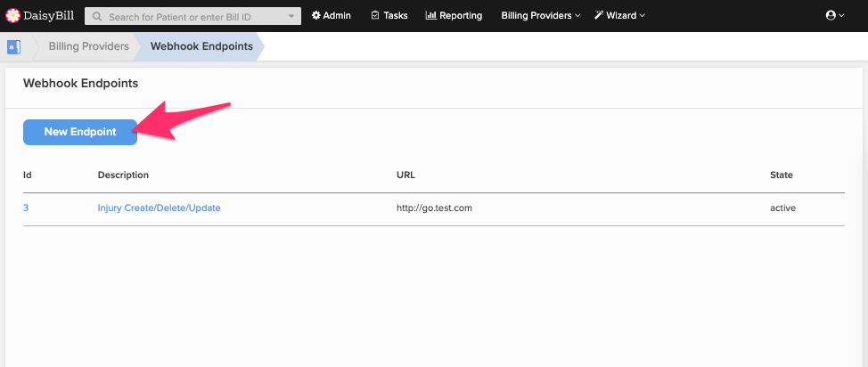The width and height of the screenshot is (868, 367).
Task: Open the Admin settings menu
Action: (331, 15)
